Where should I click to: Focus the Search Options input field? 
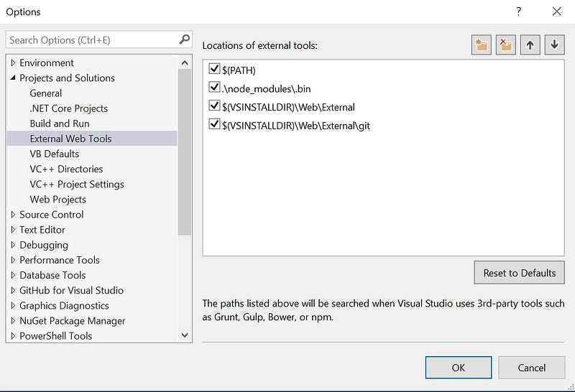point(93,39)
